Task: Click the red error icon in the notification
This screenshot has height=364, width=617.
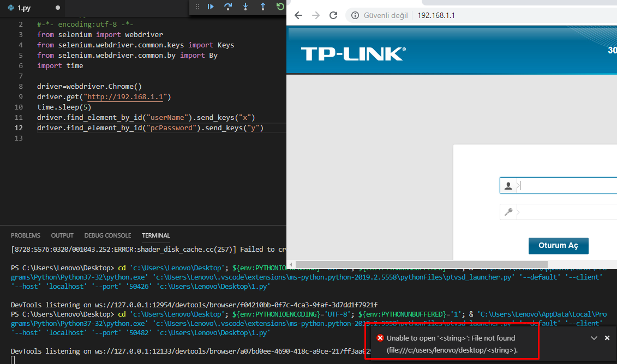Action: click(380, 338)
